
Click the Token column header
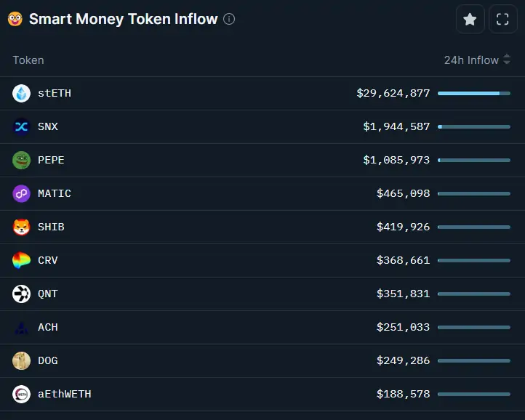tap(28, 60)
